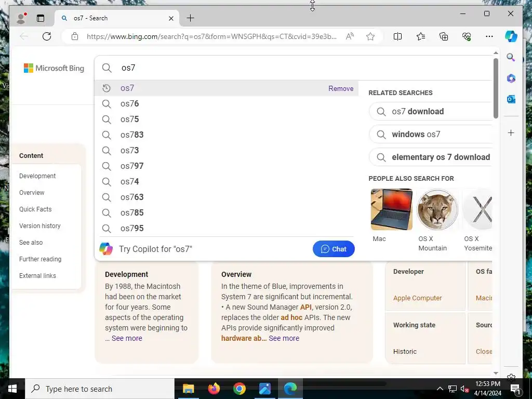This screenshot has width=532, height=399.
Task: Launch Firefox from taskbar
Action: pyautogui.click(x=214, y=389)
